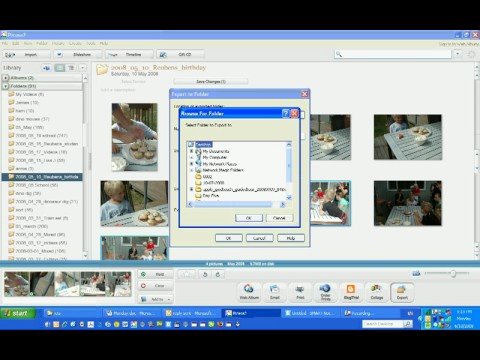Image resolution: width=480 pixels, height=360 pixels.
Task: Select the boy with muffins photo thumbnail
Action: tap(134, 204)
